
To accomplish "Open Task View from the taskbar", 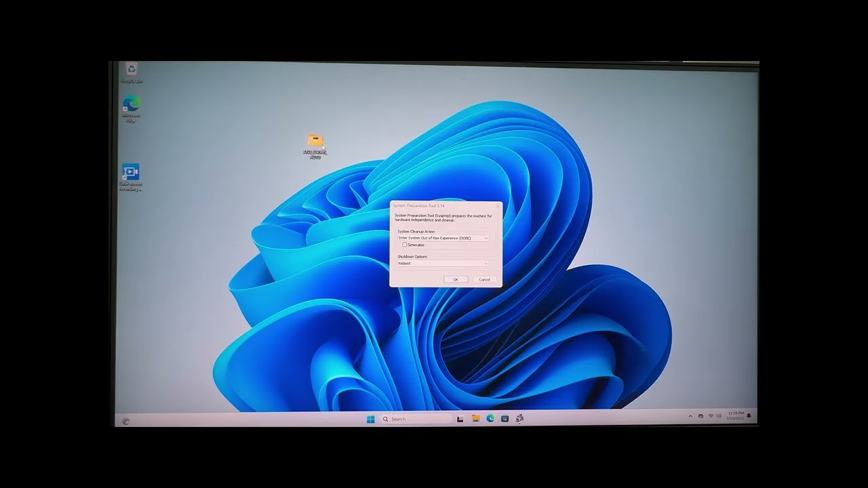I will [x=460, y=419].
